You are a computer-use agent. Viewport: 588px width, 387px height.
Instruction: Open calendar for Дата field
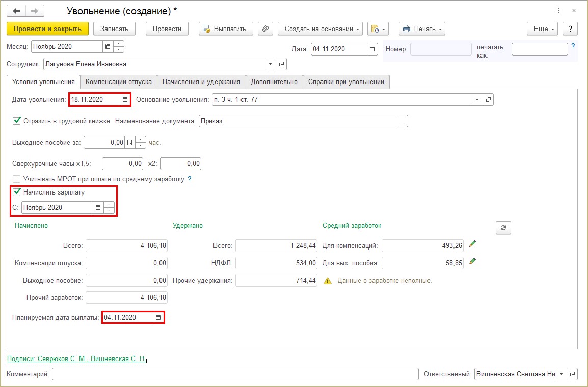point(372,49)
